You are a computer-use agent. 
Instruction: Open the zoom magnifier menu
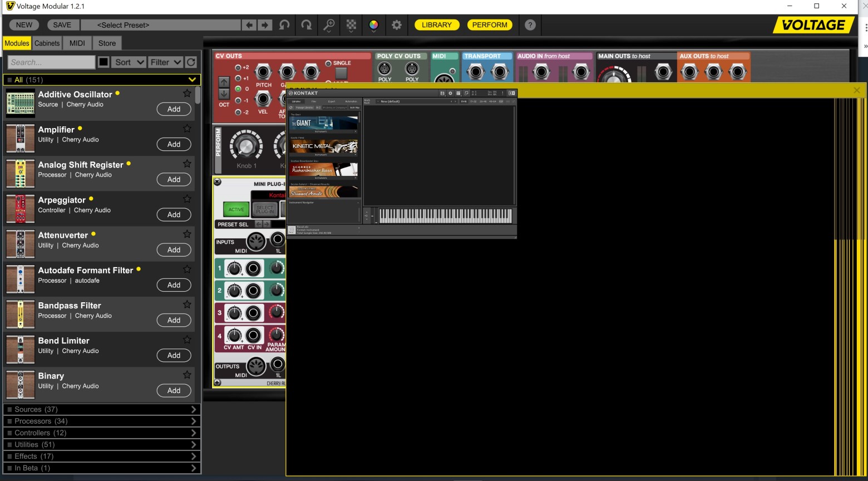pos(329,25)
